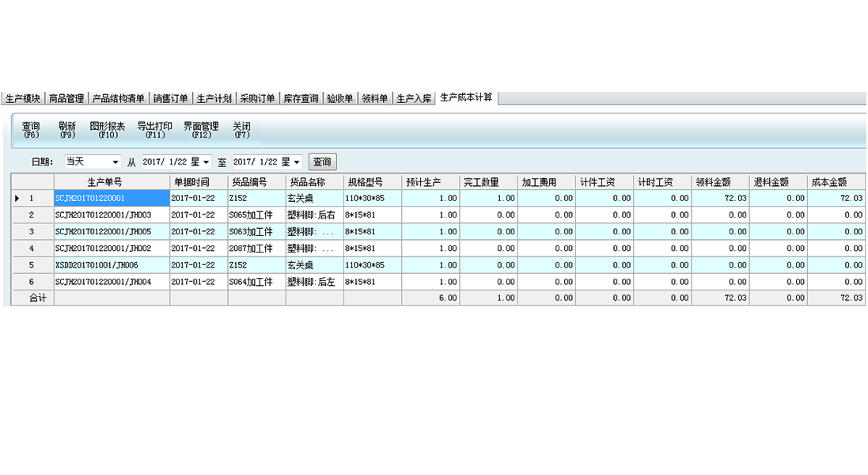Refresh the list with 刷新 (F9)

click(67, 130)
